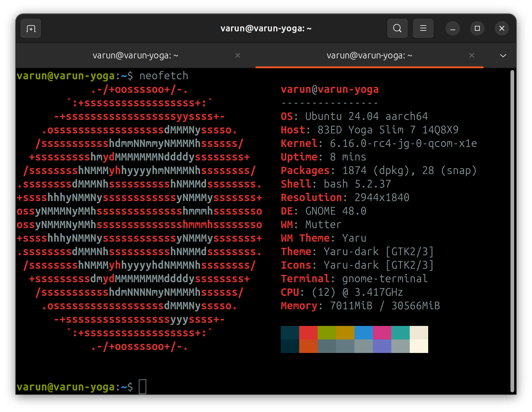Viewport: 532px width, 412px height.
Task: Click the violet color block in bottom row
Action: pyautogui.click(x=382, y=346)
